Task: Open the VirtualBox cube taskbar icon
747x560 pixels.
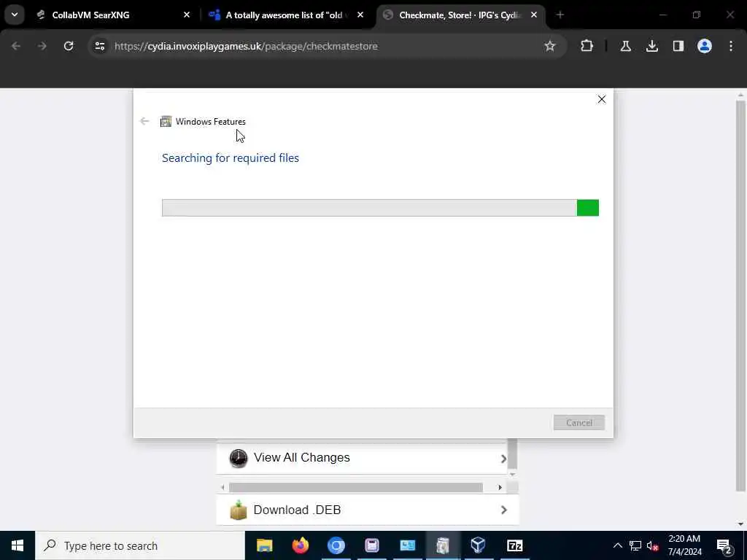Action: click(478, 545)
